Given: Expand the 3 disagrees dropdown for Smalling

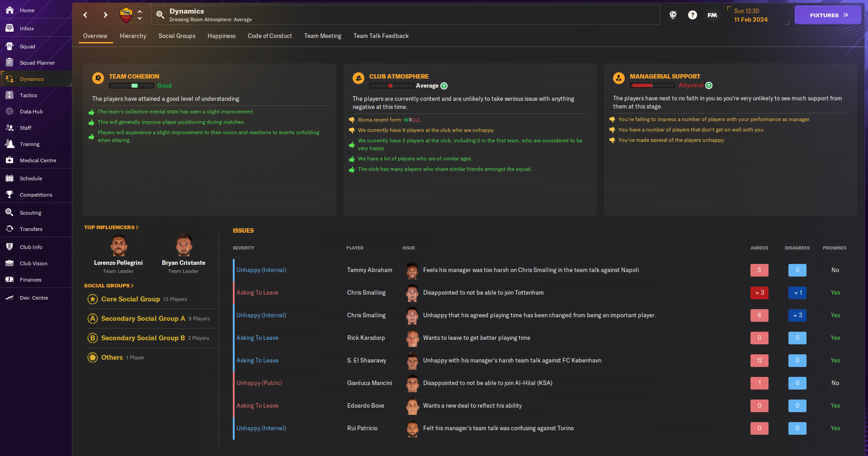Looking at the screenshot, I should click(x=797, y=315).
